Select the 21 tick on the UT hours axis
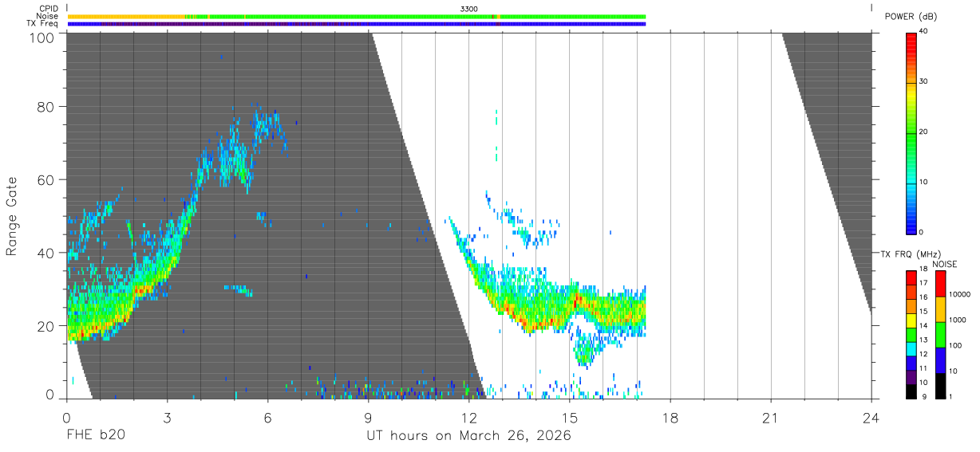This screenshot has width=980, height=452. (770, 418)
